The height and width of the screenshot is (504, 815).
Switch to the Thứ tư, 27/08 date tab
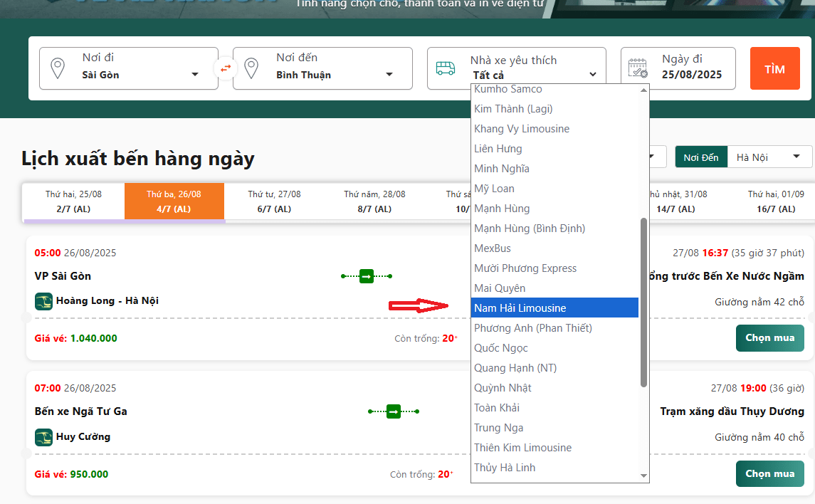coord(274,201)
